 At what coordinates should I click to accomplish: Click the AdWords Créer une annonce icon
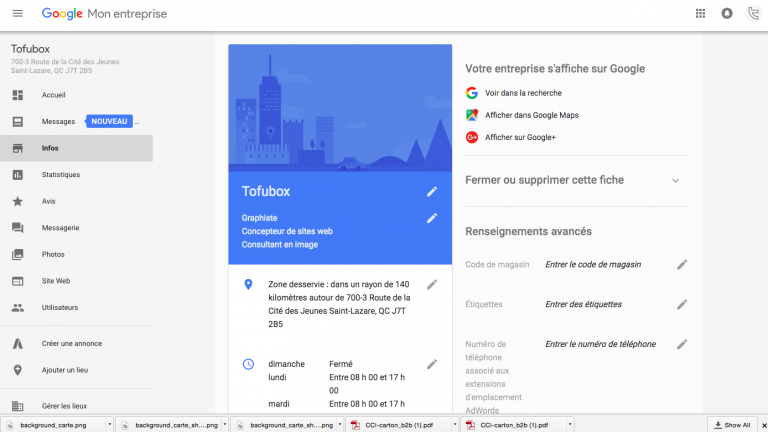(18, 344)
